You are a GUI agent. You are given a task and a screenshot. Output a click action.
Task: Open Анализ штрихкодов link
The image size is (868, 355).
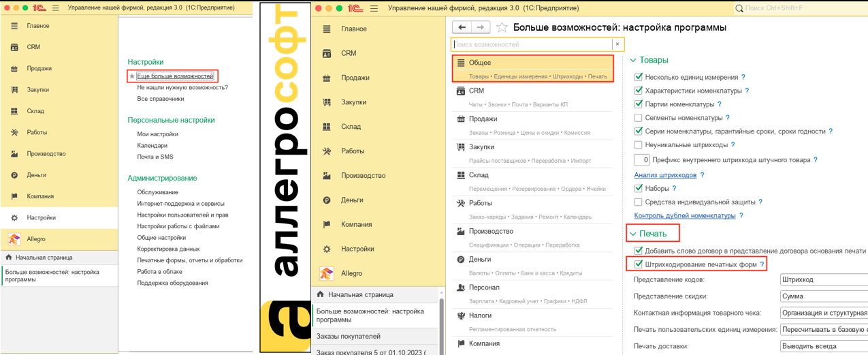click(665, 175)
